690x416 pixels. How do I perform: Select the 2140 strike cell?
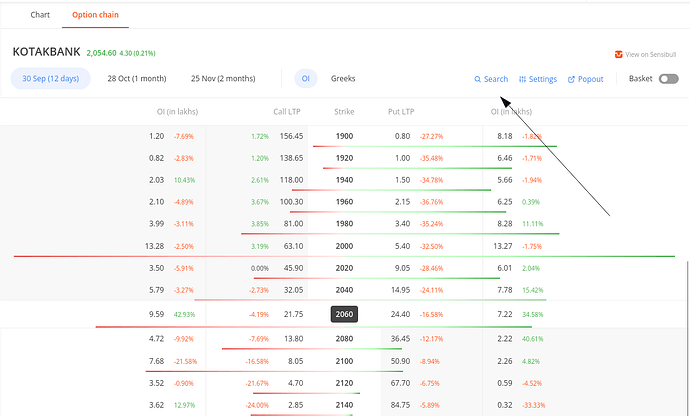coord(344,405)
